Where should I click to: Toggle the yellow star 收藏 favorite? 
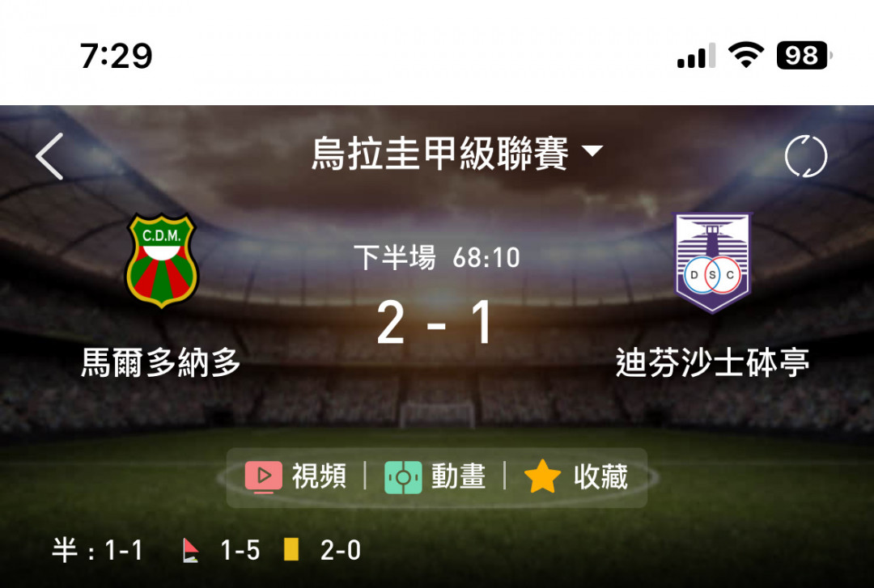[542, 476]
